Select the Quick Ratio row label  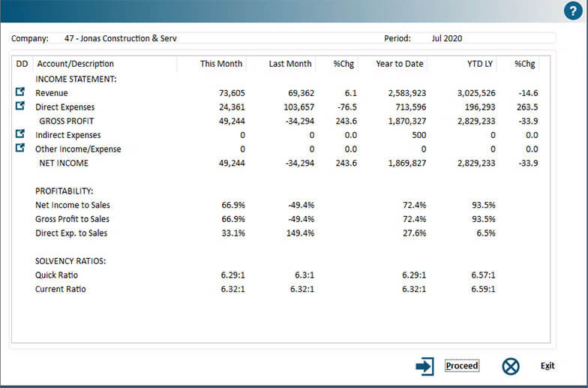(56, 275)
